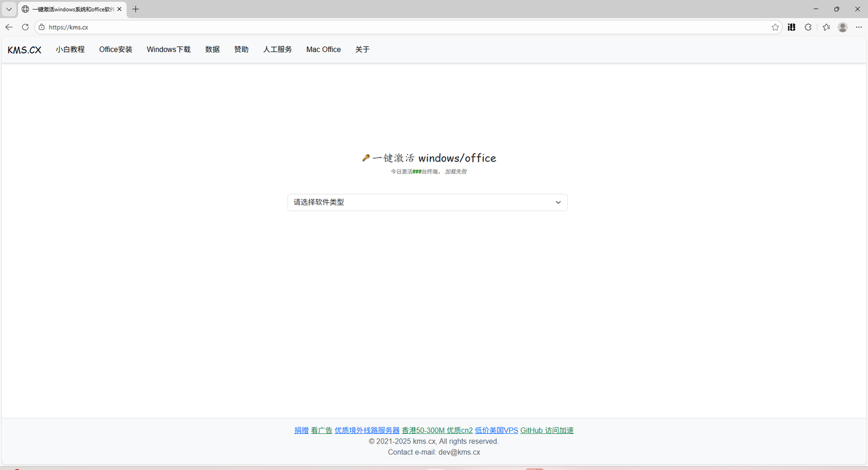Click the © 2021-2025 kms.cx copyright text
Image resolution: width=868 pixels, height=470 pixels.
click(x=434, y=441)
